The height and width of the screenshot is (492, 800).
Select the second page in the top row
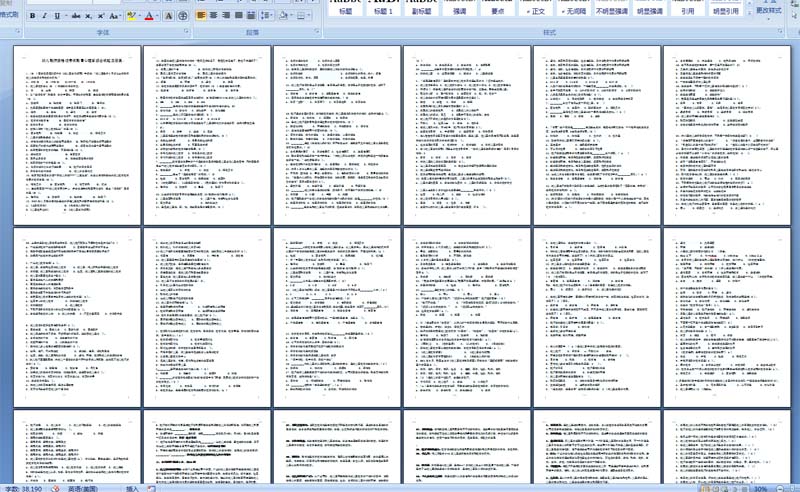[x=207, y=135]
